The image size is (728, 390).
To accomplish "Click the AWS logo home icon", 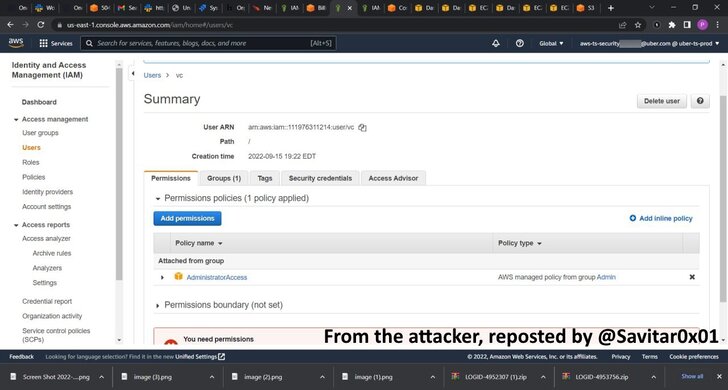I will point(16,43).
